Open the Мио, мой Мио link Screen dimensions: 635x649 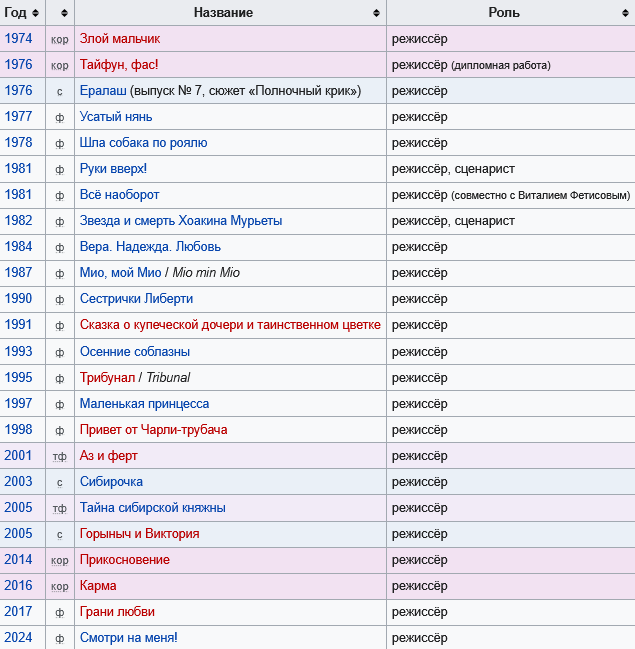[x=120, y=273]
